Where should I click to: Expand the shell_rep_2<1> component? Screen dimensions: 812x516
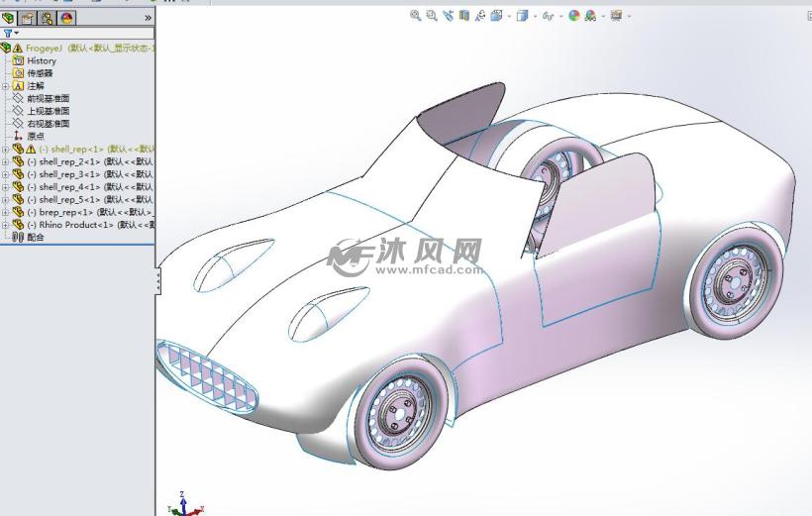pyautogui.click(x=5, y=161)
